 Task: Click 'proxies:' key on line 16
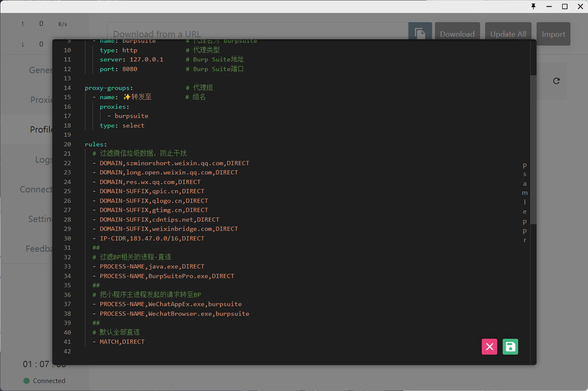point(115,107)
